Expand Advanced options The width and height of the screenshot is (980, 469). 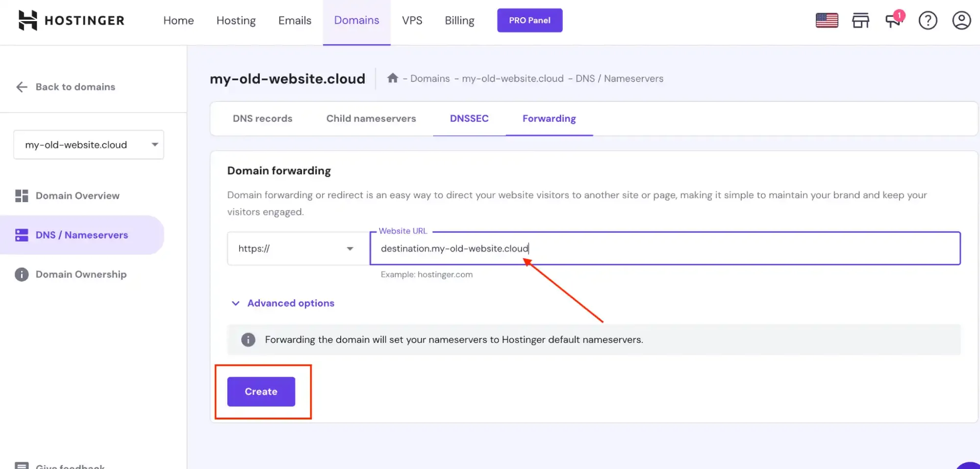click(282, 303)
